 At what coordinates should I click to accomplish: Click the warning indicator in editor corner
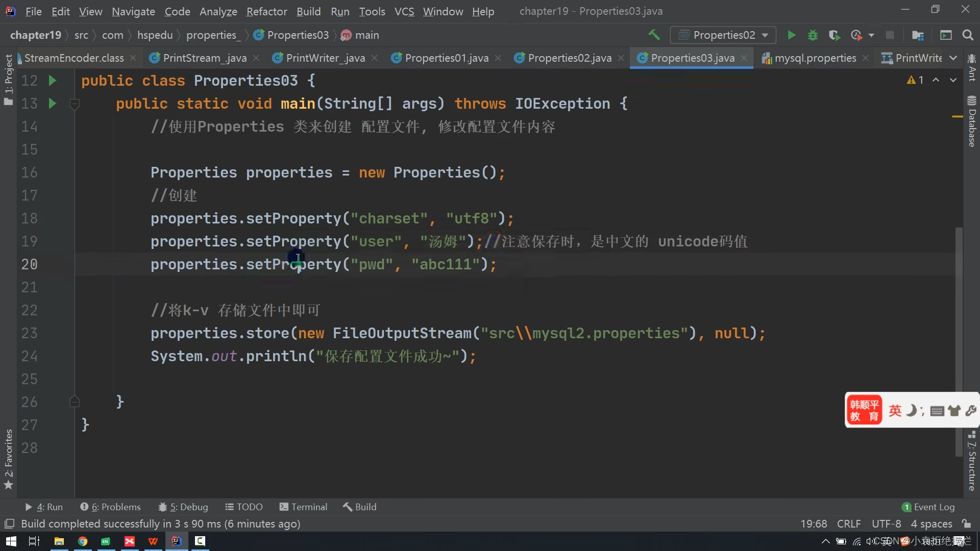coord(915,80)
